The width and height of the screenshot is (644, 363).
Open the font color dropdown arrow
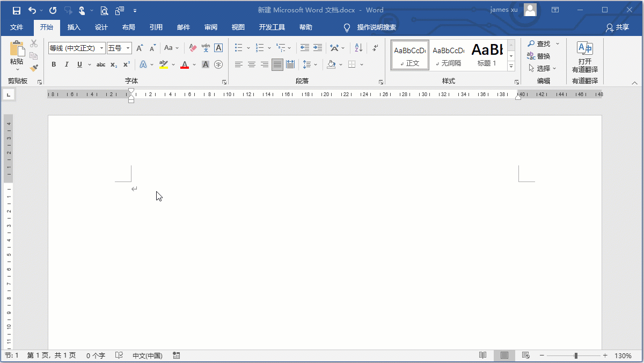(193, 64)
